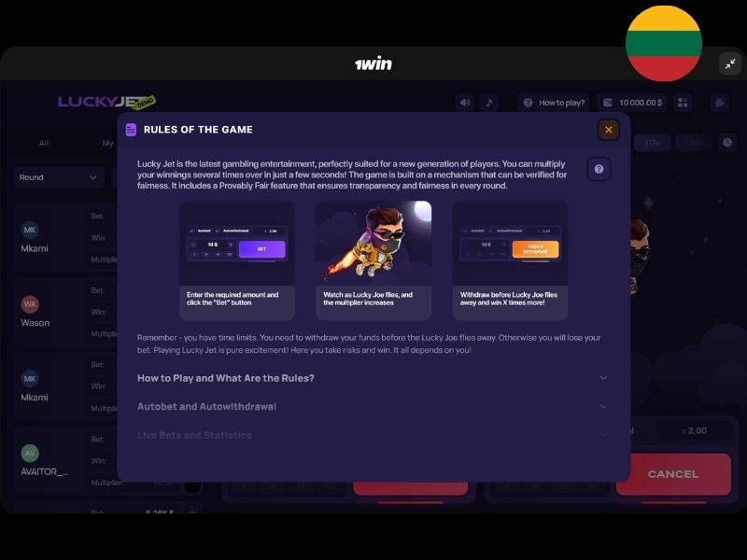Open the Round dropdown
747x560 pixels.
point(59,177)
